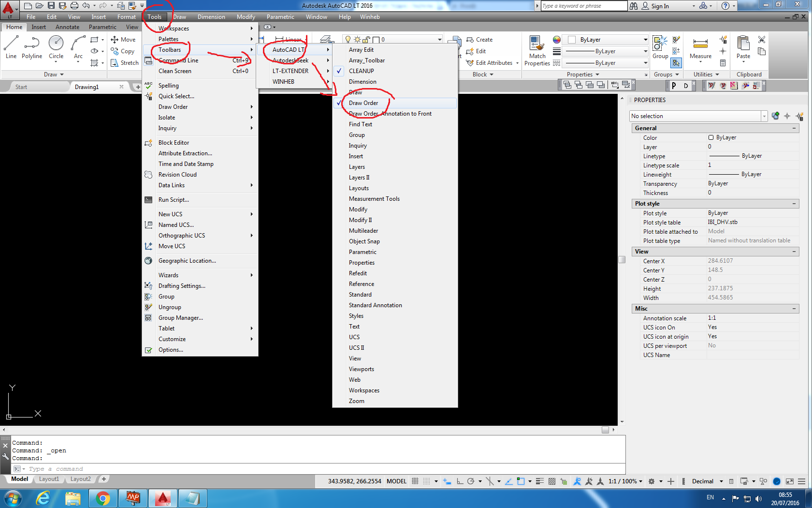Click the Move button

(x=123, y=40)
